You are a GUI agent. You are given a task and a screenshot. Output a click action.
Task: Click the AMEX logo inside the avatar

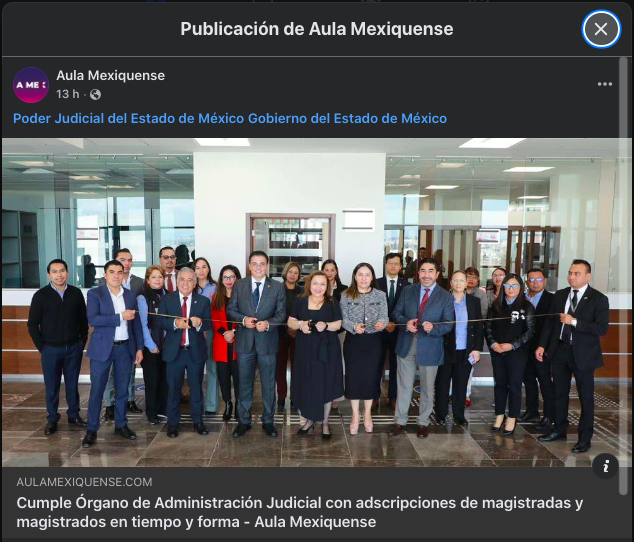coord(31,85)
